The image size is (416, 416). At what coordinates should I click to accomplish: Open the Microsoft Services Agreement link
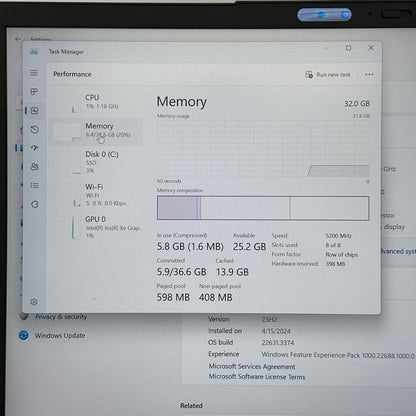[252, 366]
